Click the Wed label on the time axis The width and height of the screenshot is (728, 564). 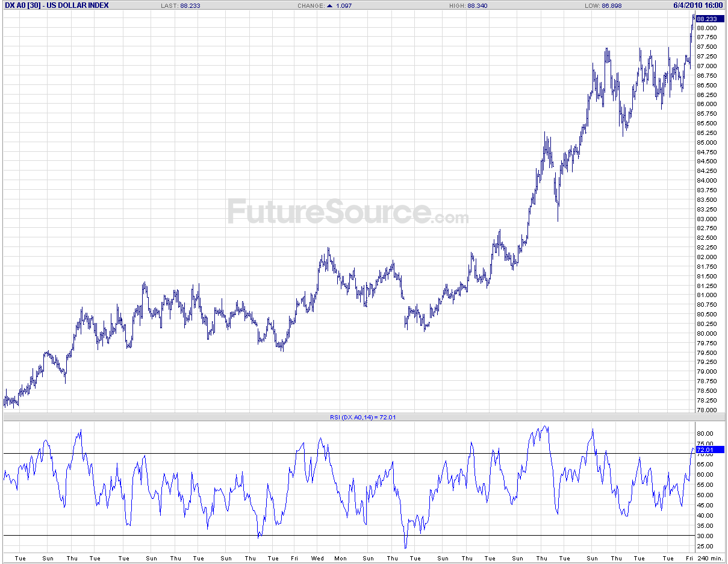pos(317,558)
